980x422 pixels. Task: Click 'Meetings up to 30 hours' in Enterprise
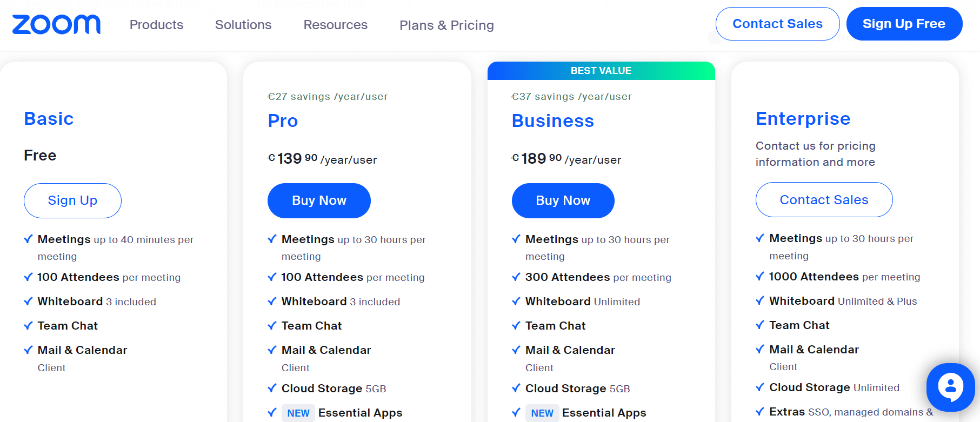pyautogui.click(x=841, y=246)
